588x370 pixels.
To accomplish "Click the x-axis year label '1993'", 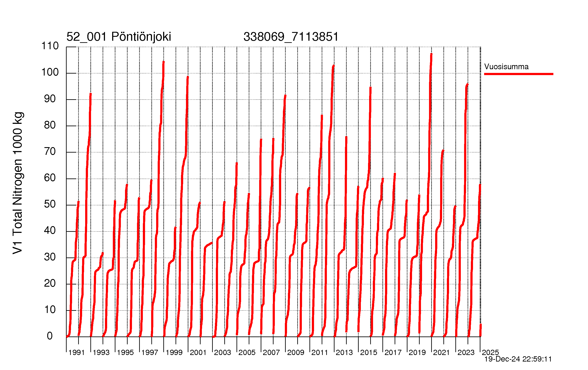I will 101,352.
